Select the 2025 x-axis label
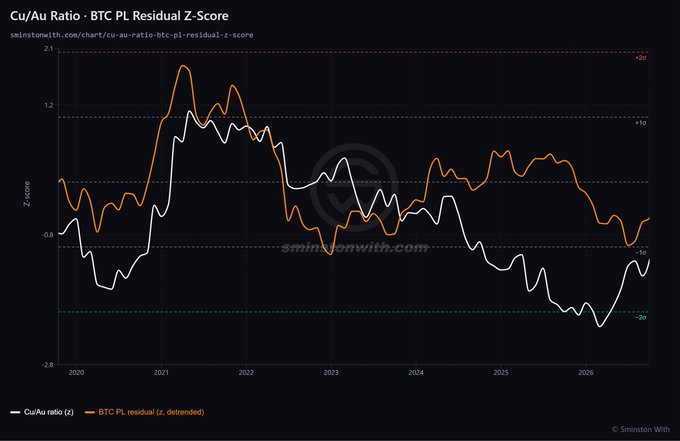680x441 pixels. tap(501, 372)
